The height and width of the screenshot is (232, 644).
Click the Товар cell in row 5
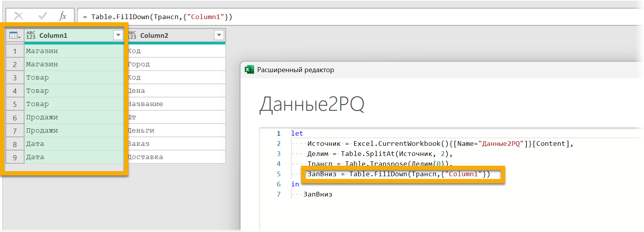(74, 104)
